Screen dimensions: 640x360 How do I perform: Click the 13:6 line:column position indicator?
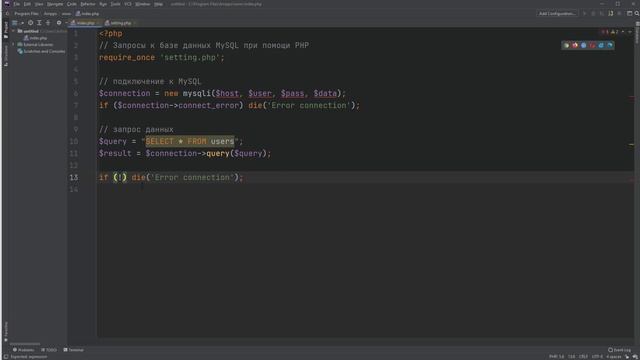tap(571, 357)
